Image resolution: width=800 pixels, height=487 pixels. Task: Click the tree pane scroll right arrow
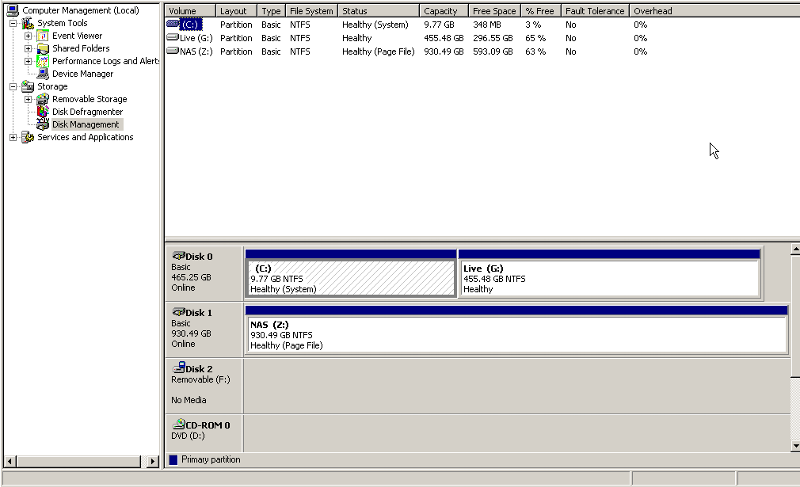pyautogui.click(x=152, y=462)
